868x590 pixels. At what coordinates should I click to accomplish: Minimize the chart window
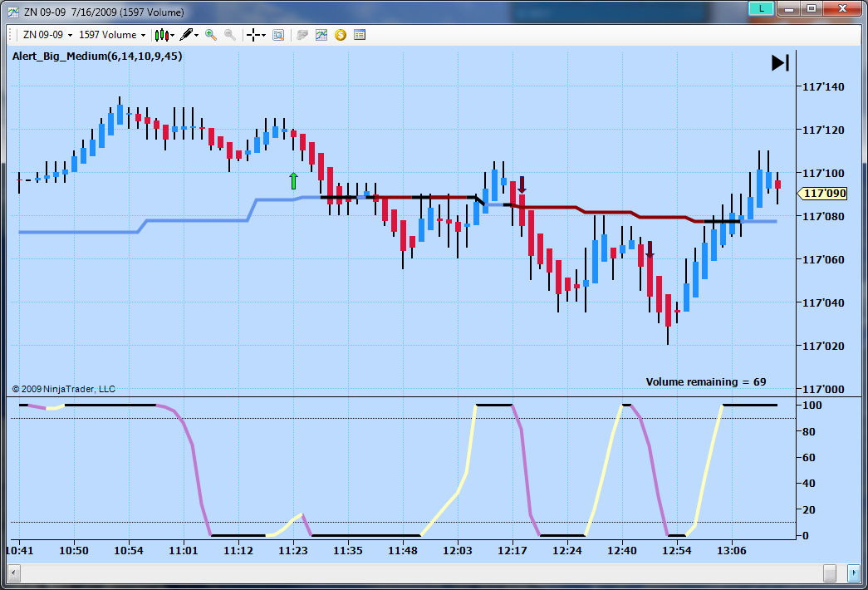tap(789, 8)
